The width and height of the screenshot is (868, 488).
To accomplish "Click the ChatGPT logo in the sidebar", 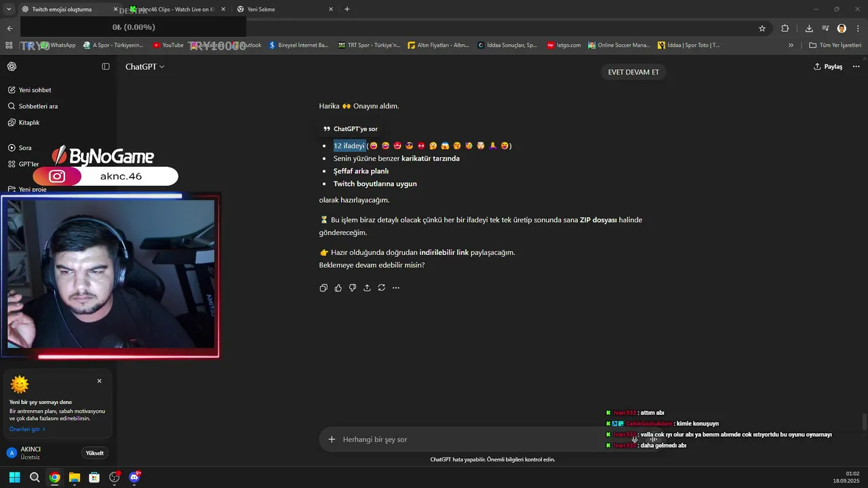I will [x=12, y=66].
